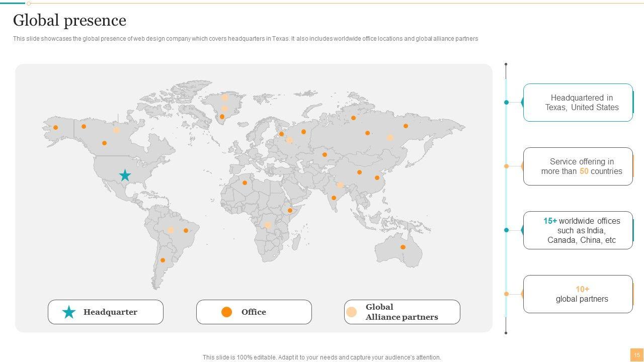
Task: Click the Headquarter legend box
Action: (x=106, y=312)
